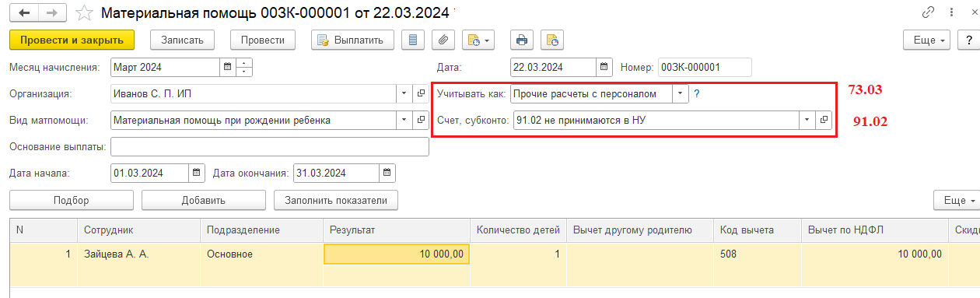Select the Основное department cell

(x=261, y=254)
